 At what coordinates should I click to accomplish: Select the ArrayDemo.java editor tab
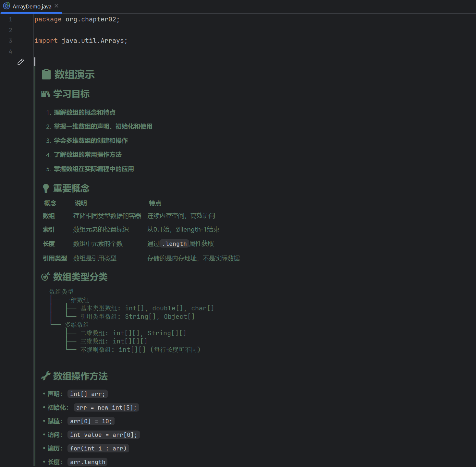point(31,6)
